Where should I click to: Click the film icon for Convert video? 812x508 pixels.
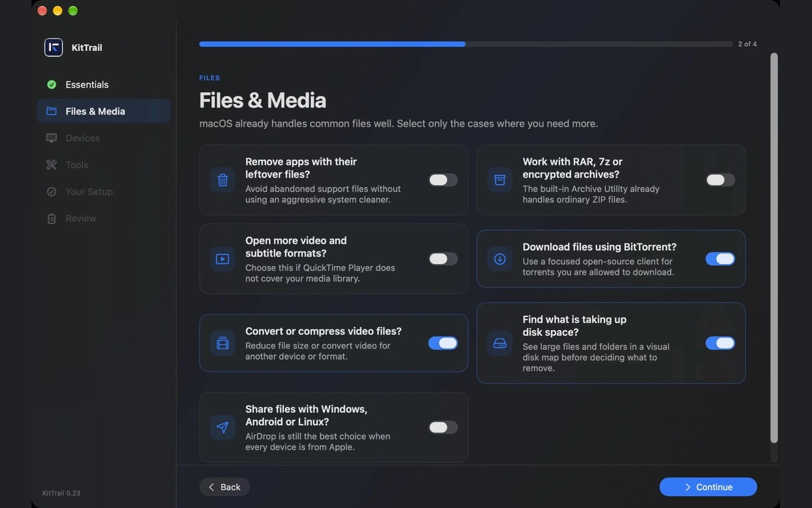223,343
